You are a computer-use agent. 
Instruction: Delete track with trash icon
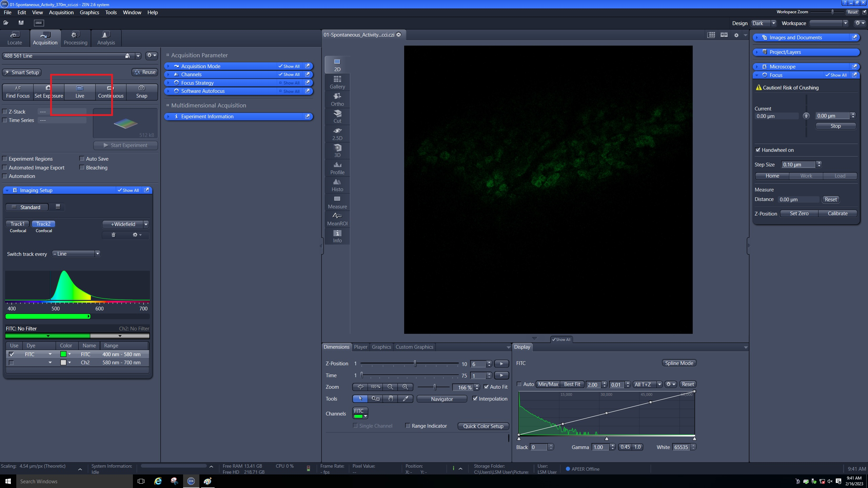click(114, 235)
